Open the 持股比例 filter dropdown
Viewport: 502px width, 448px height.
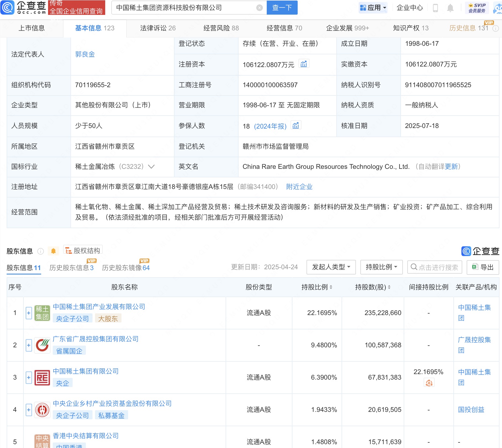(381, 267)
